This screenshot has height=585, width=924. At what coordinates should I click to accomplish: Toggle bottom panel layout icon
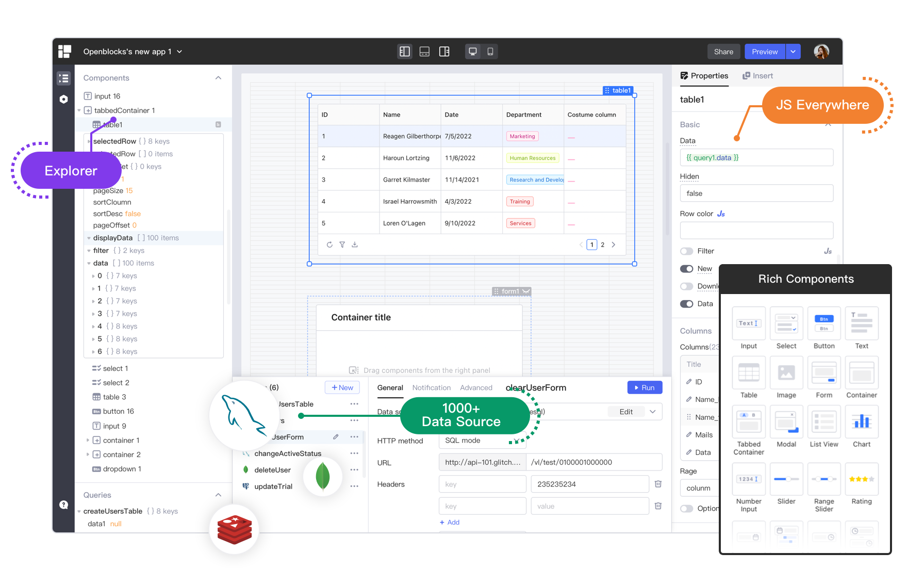pos(424,52)
